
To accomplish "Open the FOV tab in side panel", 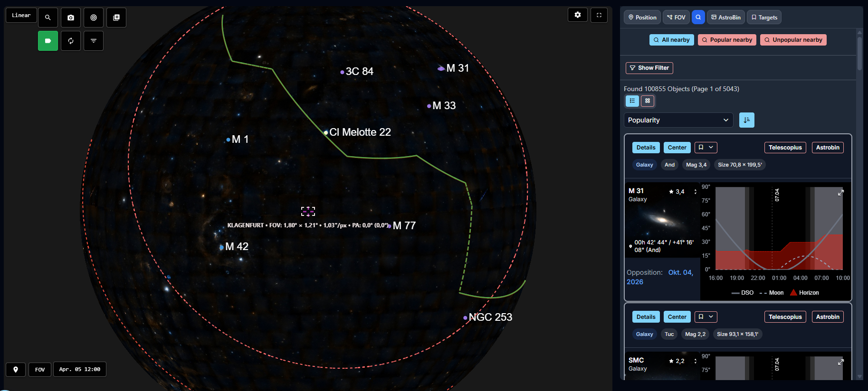I will point(676,18).
